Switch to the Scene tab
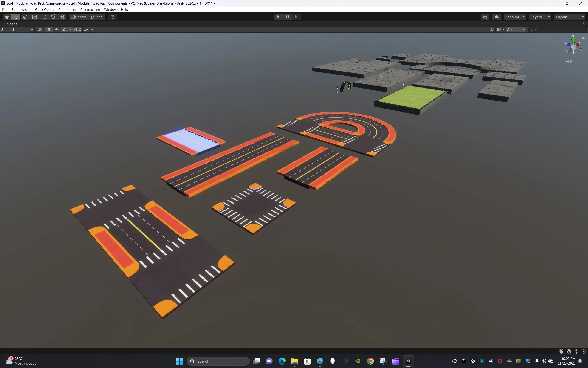Image resolution: width=588 pixels, height=368 pixels. pos(10,24)
